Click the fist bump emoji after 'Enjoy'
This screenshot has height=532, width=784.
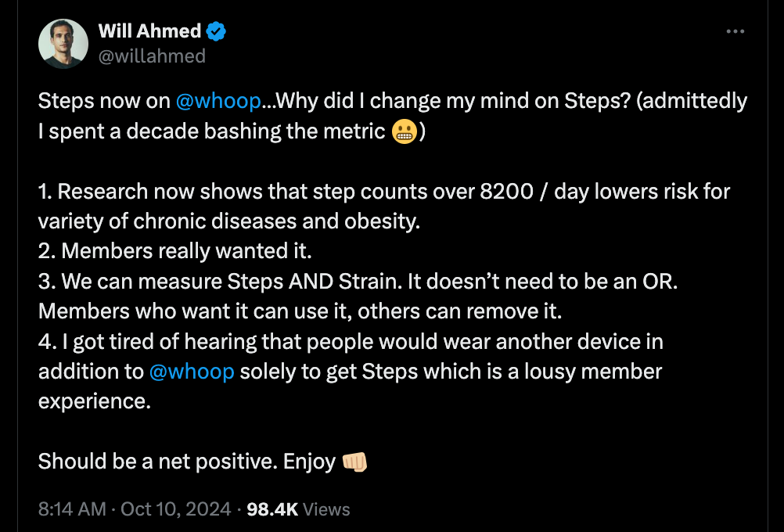point(354,462)
